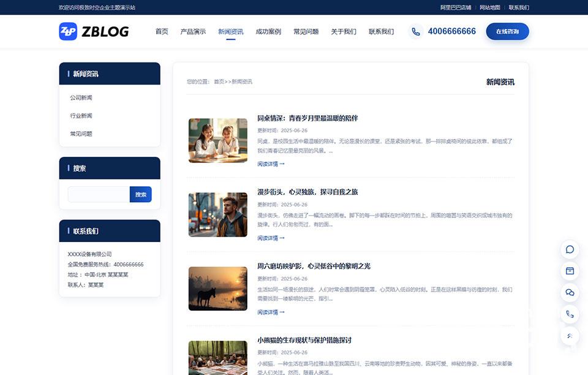Select 新闻资讯 in the top navigation
The image size is (588, 375).
click(x=231, y=31)
